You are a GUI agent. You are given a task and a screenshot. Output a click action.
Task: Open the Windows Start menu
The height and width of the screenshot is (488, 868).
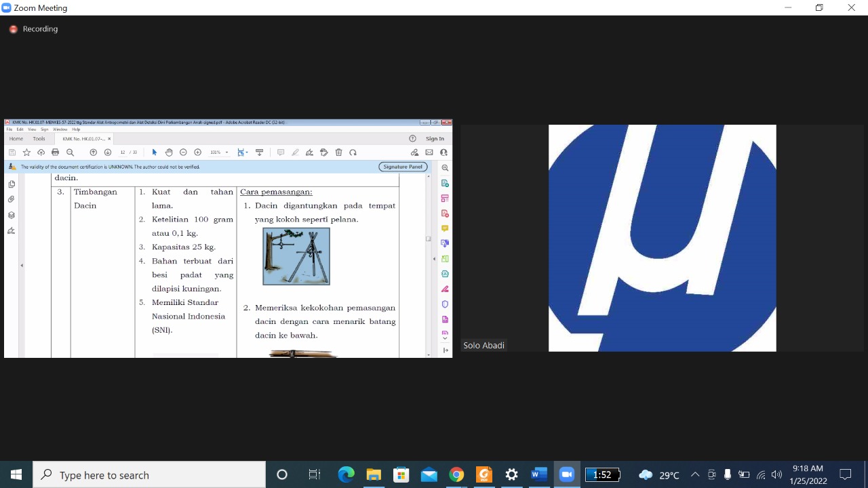pos(16,474)
